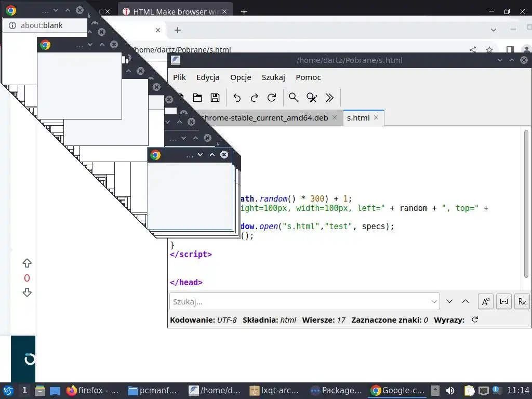Save file with floppy disk icon
Screen dimensions: 532x399
coord(215,98)
